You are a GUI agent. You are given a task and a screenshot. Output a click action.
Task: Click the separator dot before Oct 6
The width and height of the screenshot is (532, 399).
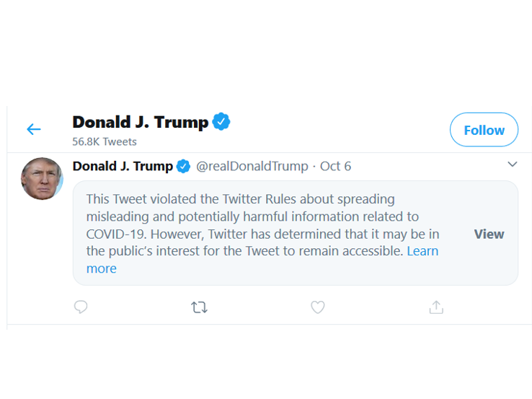coord(314,167)
